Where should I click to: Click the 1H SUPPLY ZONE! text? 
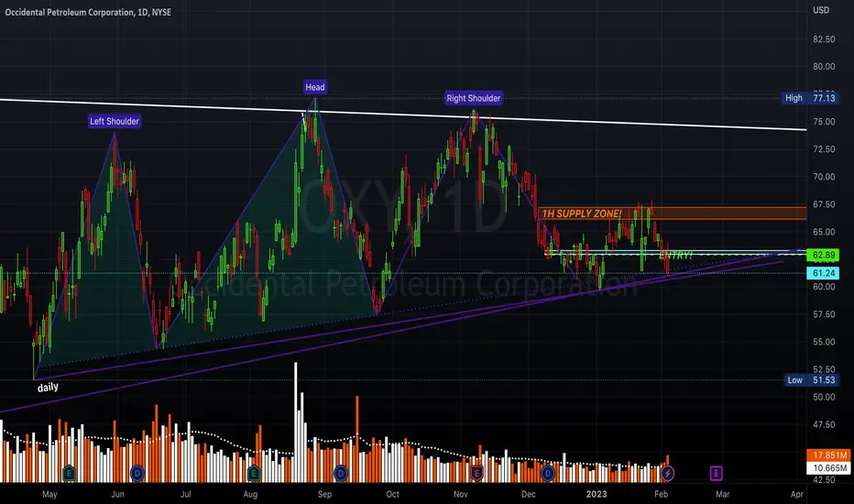tap(582, 214)
